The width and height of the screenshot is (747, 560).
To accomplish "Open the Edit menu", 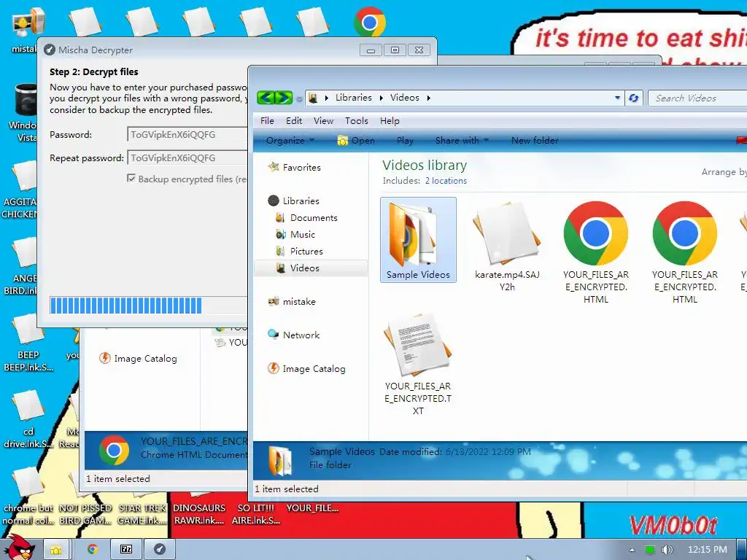I will point(294,120).
